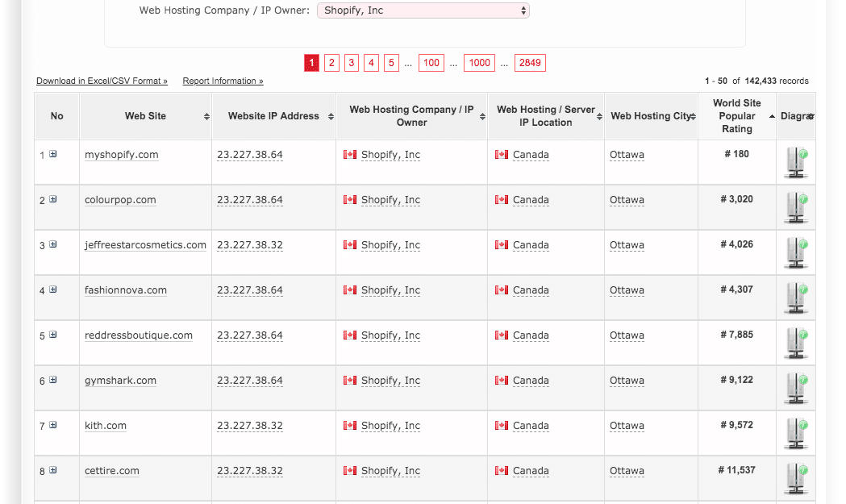Open the Web Hosting Company / IP Owner dropdown
The width and height of the screenshot is (846, 504).
pyautogui.click(x=423, y=10)
